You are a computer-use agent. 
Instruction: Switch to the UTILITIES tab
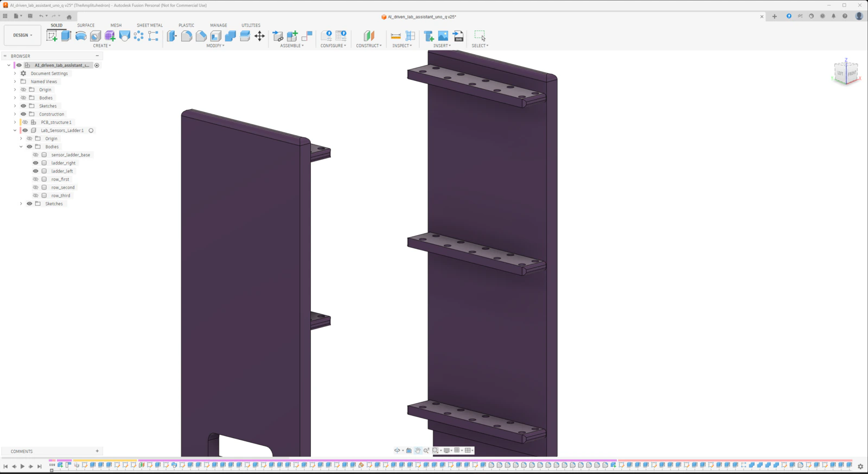pyautogui.click(x=251, y=25)
